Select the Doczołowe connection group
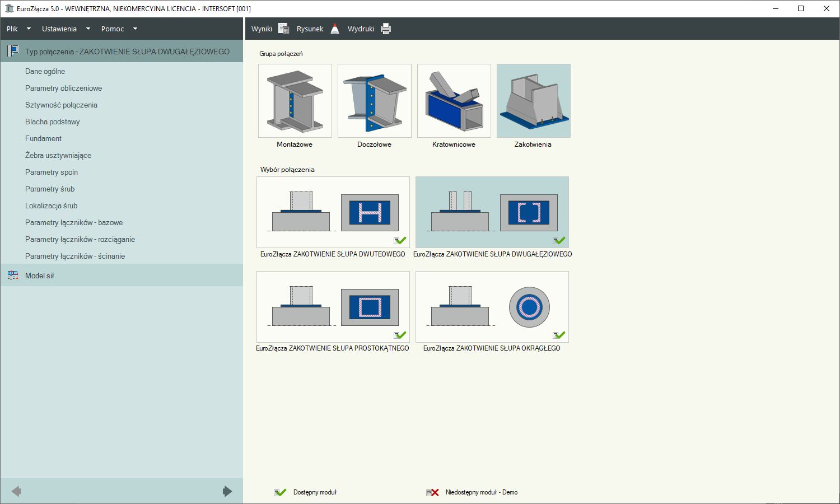The width and height of the screenshot is (840, 504). (x=375, y=101)
